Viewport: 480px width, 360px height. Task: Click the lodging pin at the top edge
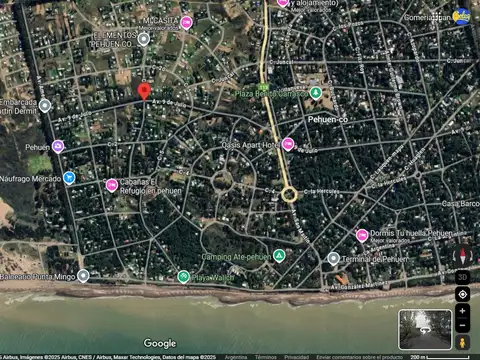click(x=283, y=3)
